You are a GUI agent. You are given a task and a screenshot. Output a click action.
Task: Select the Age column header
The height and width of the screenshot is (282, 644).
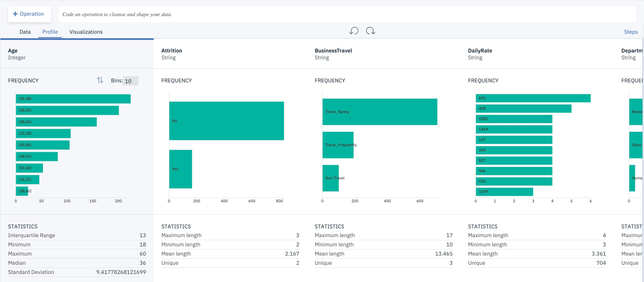pos(13,51)
